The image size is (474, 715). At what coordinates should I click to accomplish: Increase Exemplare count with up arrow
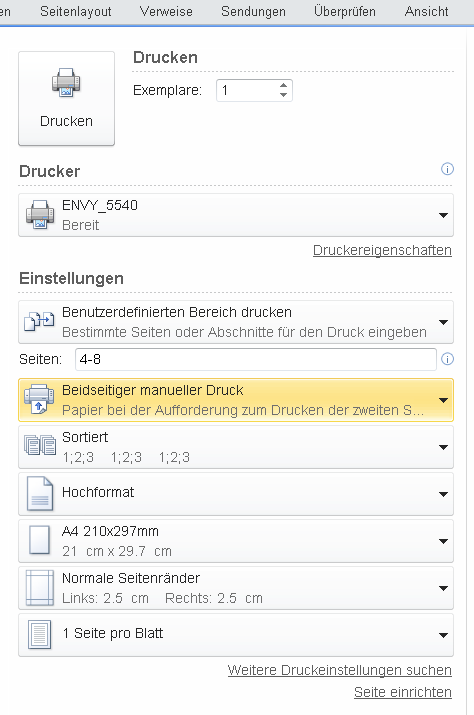[x=283, y=85]
